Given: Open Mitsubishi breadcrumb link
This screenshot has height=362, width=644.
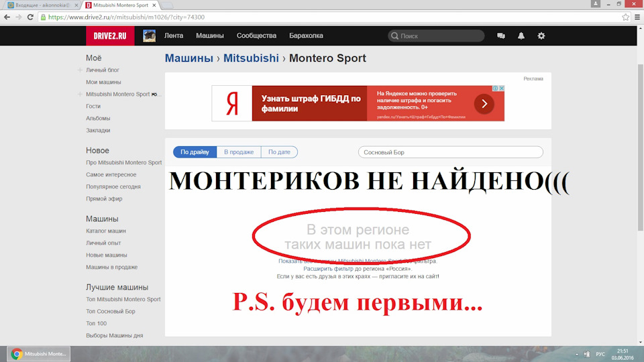Looking at the screenshot, I should coord(251,58).
